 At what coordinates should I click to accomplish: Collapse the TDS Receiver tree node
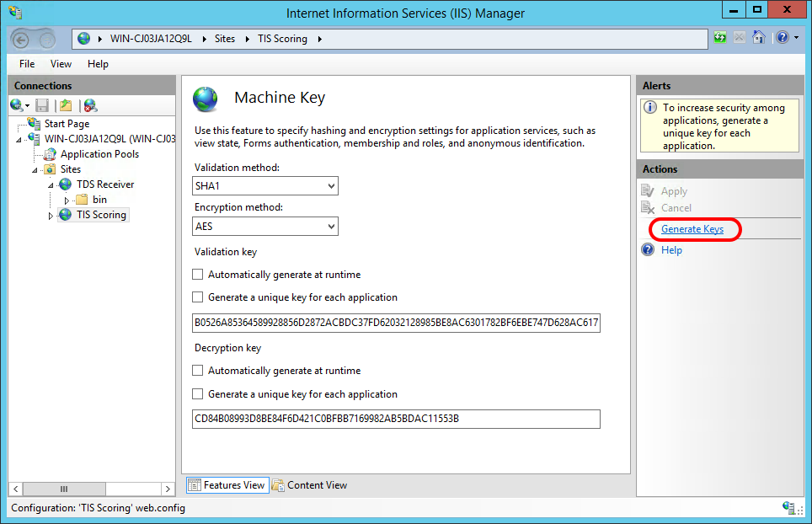tap(51, 184)
